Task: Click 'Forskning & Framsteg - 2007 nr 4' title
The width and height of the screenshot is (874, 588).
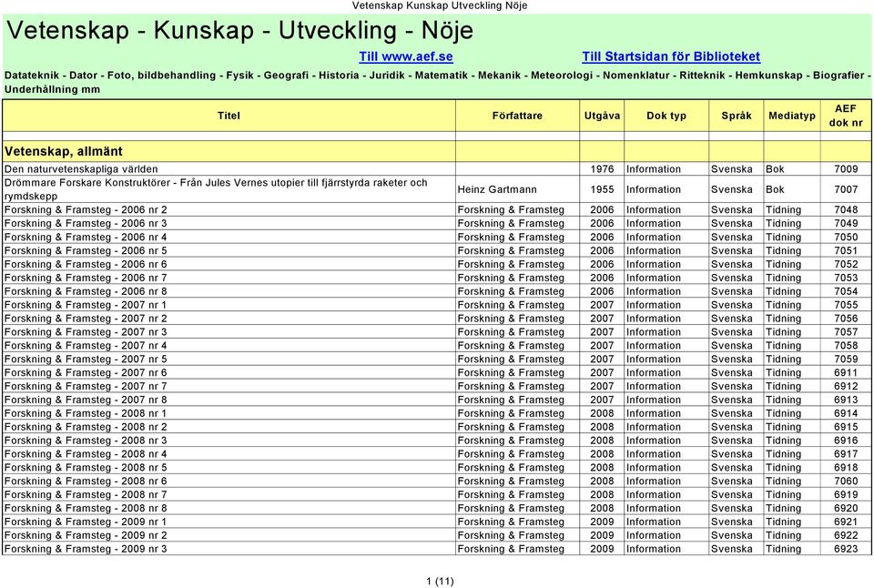Action: [x=86, y=346]
